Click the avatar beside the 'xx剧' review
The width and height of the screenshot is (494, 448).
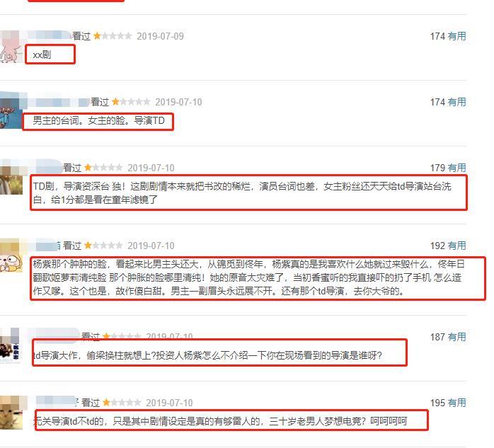point(11,47)
